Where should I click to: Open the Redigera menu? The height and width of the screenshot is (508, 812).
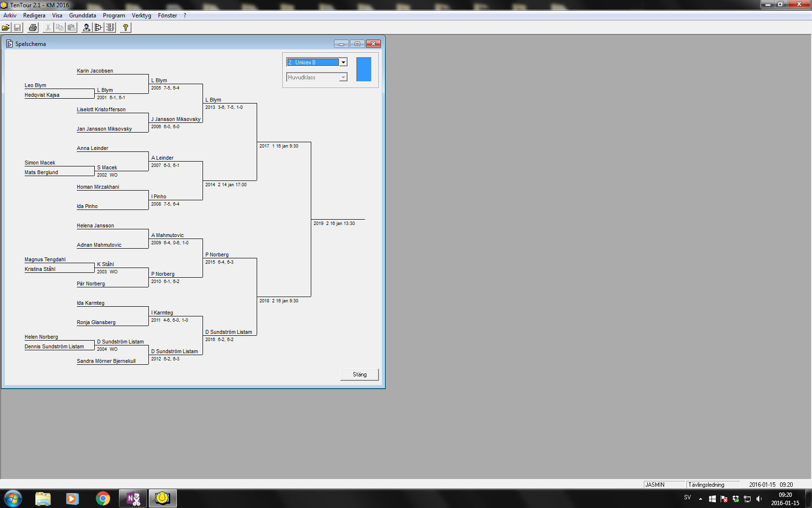[34, 15]
